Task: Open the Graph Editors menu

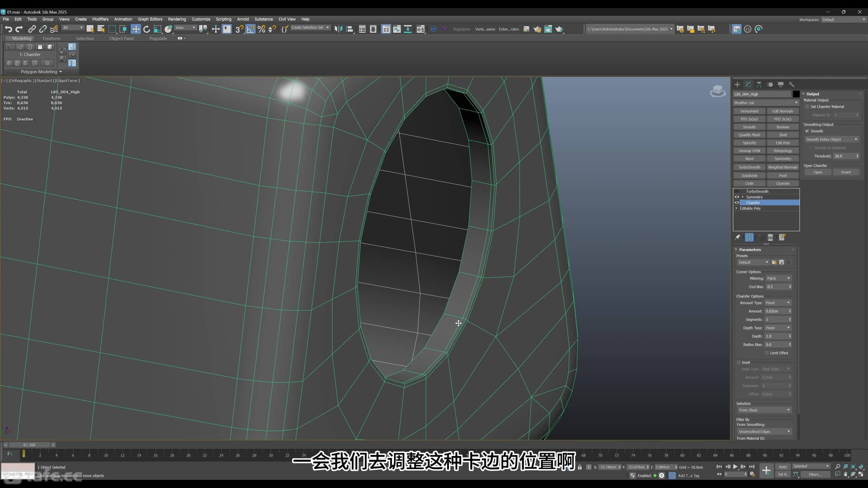Action: 150,19
